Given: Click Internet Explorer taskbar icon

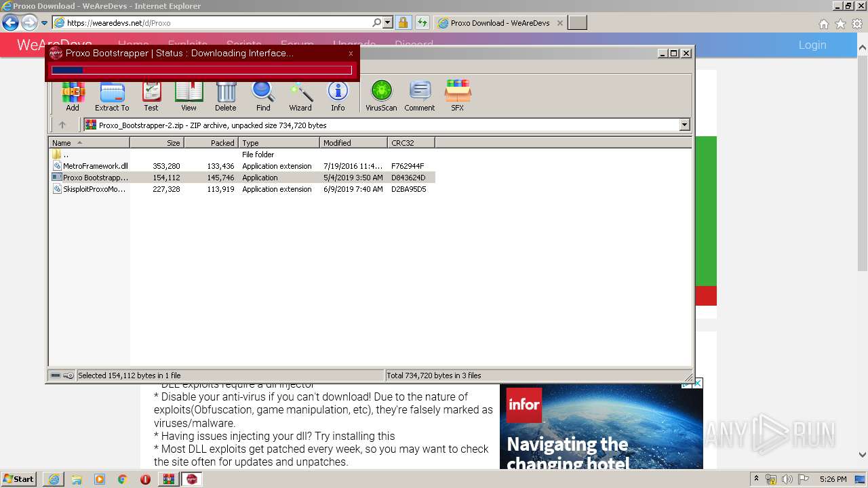Looking at the screenshot, I should click(x=53, y=479).
